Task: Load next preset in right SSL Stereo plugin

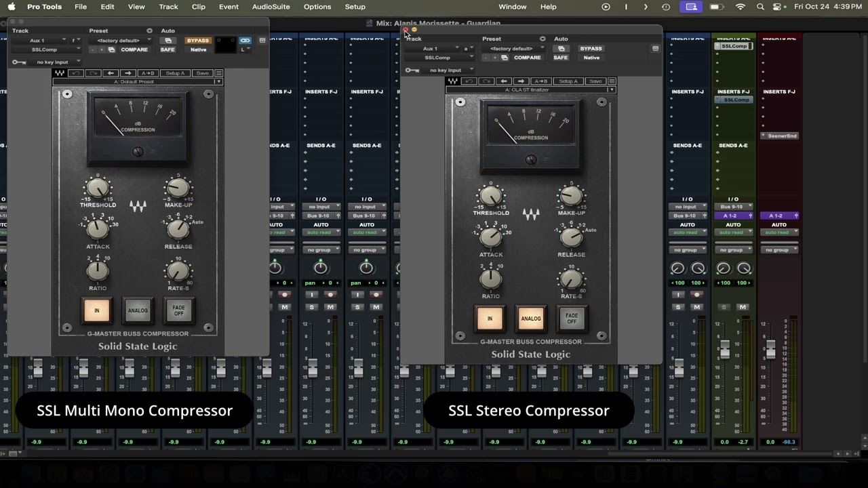Action: pos(521,81)
